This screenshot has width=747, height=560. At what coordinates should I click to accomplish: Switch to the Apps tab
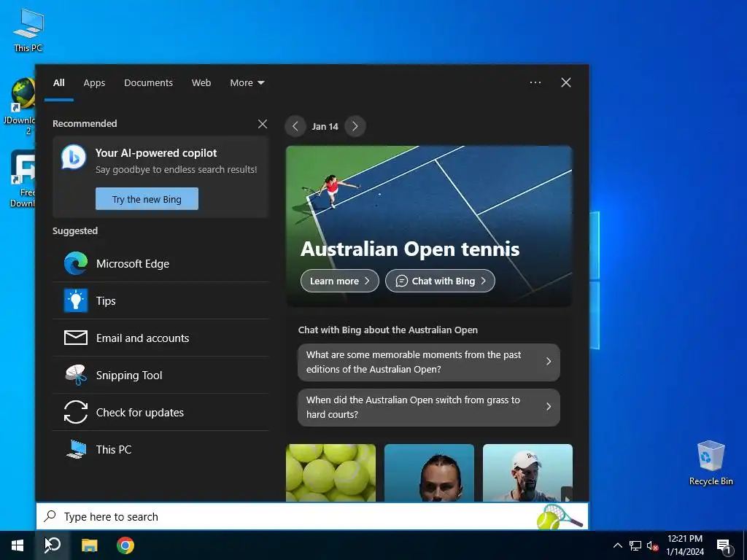tap(94, 82)
